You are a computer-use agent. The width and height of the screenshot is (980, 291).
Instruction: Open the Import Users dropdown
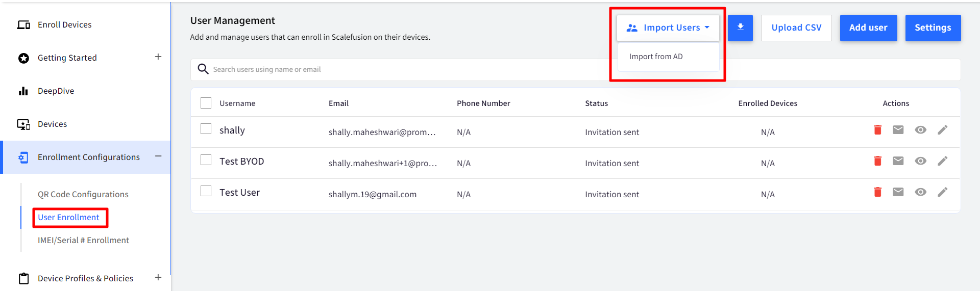coord(668,28)
